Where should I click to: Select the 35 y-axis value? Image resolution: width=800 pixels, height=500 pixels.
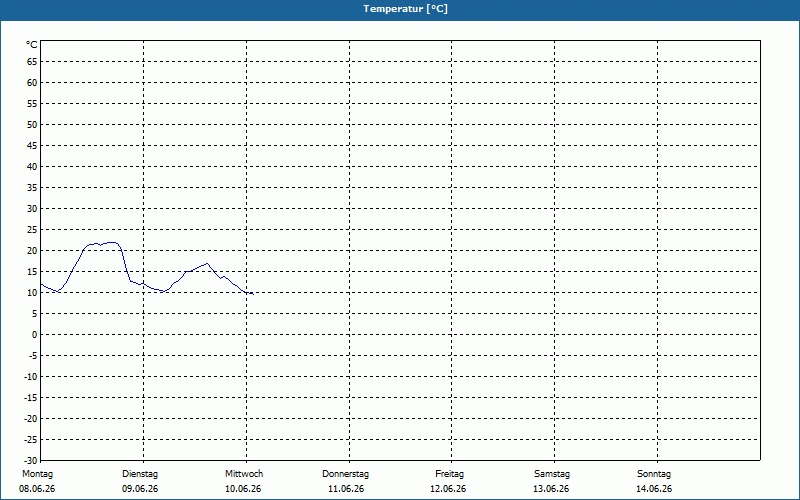tap(32, 188)
